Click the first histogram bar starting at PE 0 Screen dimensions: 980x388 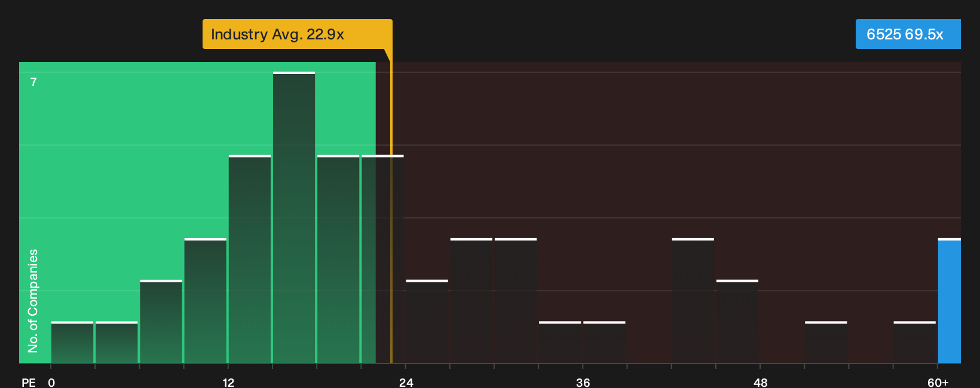click(72, 342)
